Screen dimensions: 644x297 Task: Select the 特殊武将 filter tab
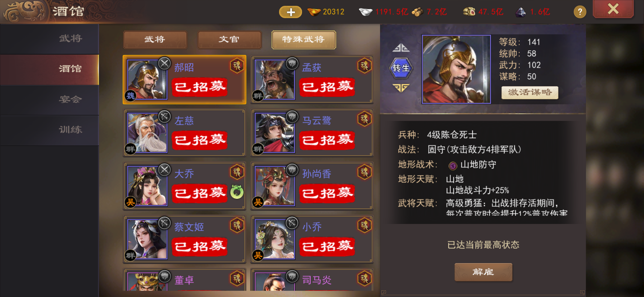pyautogui.click(x=304, y=40)
